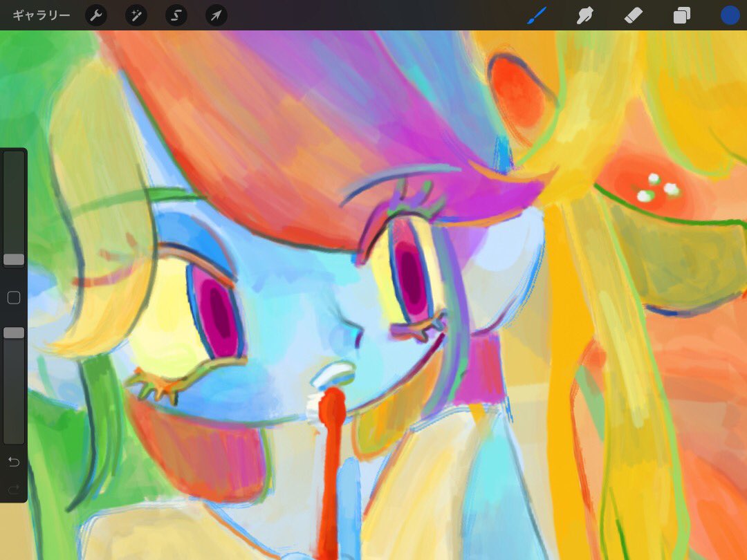Redo the last undone stroke
Viewport: 747px width, 560px height.
[14, 489]
